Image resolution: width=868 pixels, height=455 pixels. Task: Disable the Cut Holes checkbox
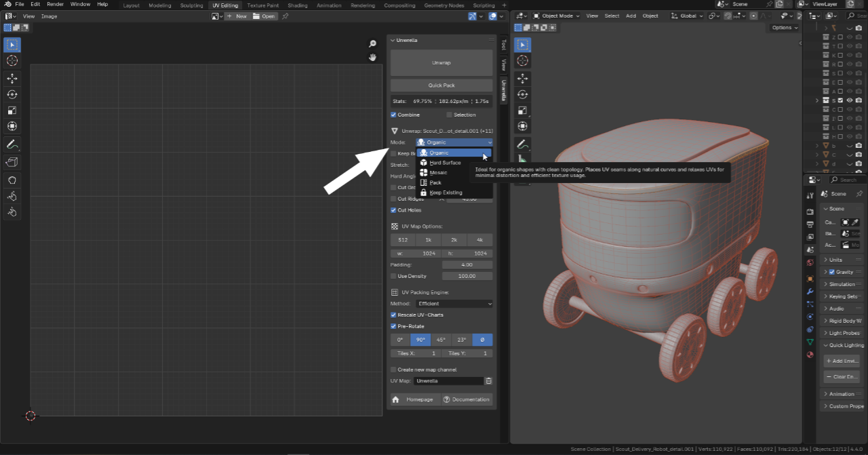(x=393, y=210)
